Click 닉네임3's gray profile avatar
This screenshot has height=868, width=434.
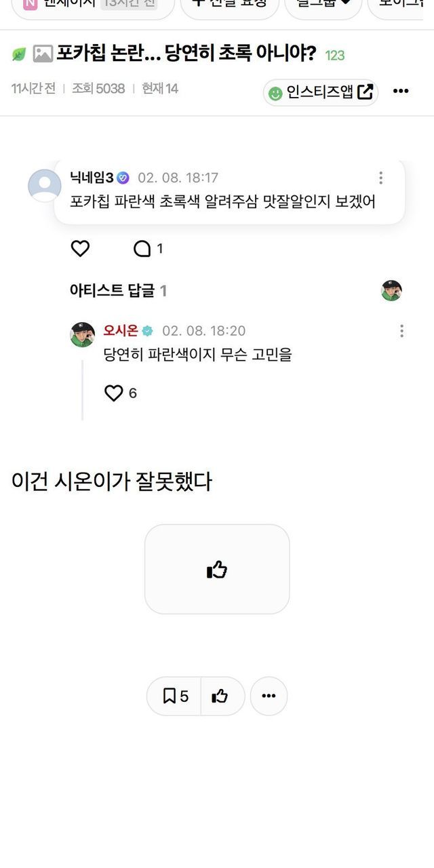[x=44, y=185]
